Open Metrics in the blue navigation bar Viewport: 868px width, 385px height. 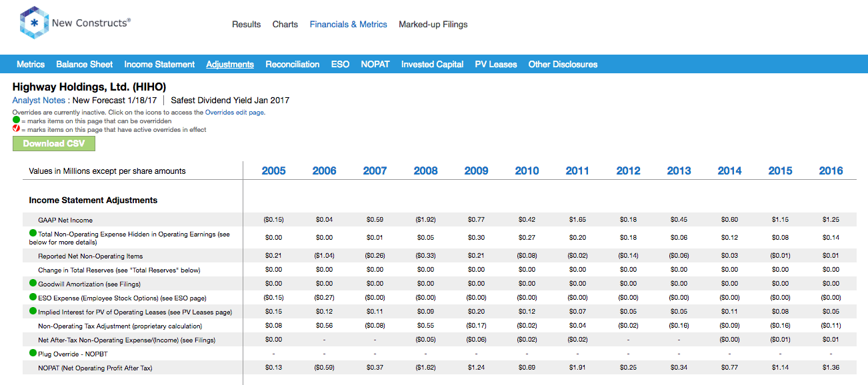click(31, 65)
